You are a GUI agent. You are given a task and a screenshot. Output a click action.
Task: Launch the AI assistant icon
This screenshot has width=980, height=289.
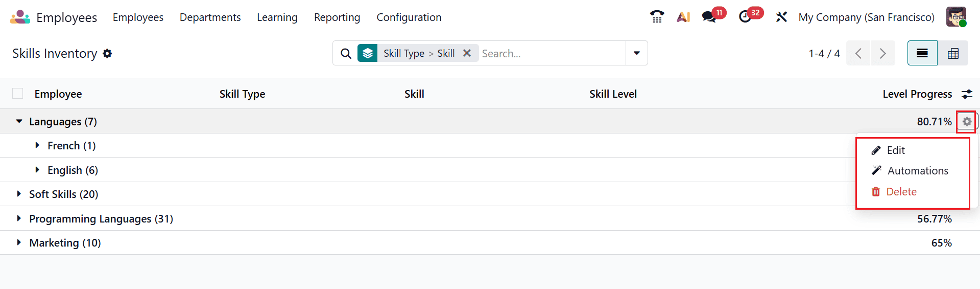[x=683, y=17]
